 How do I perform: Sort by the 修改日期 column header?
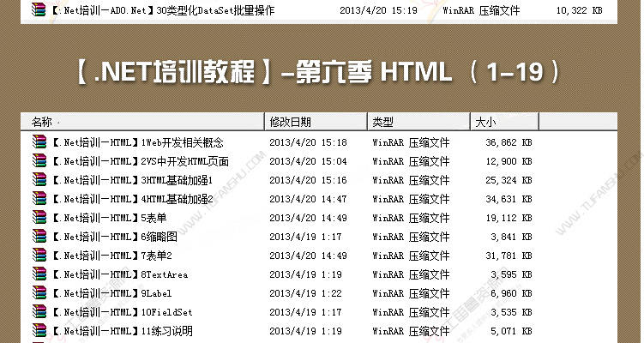coord(316,122)
